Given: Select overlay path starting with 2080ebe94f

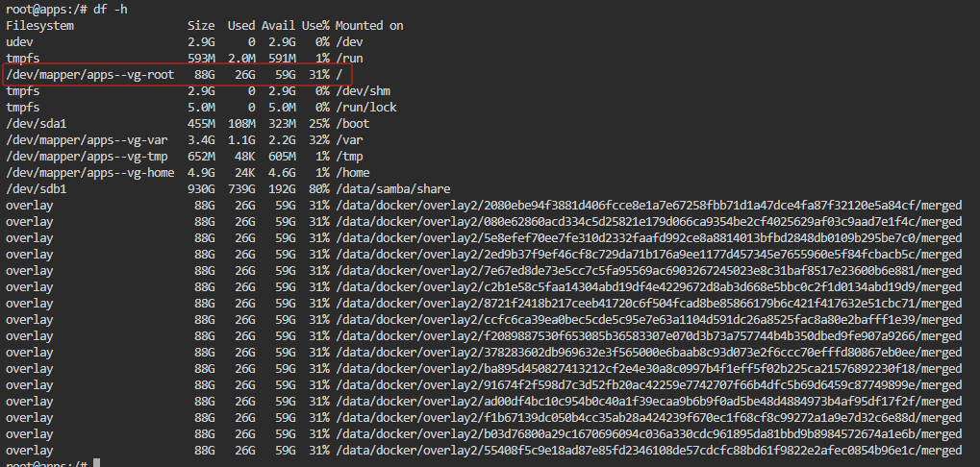Looking at the screenshot, I should 649,205.
